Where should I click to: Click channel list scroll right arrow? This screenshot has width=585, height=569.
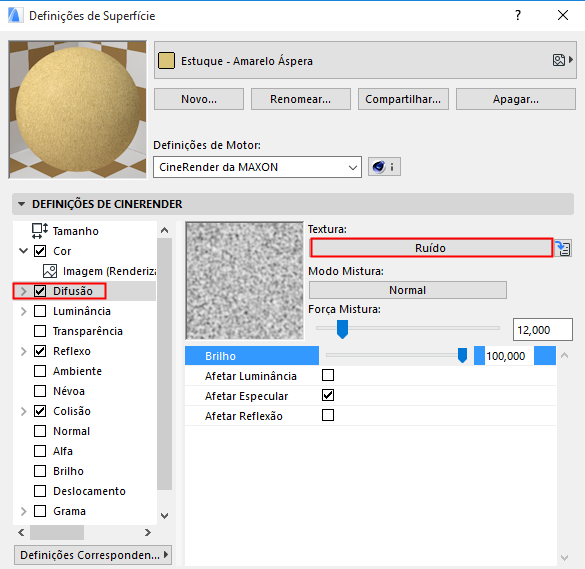pyautogui.click(x=148, y=532)
